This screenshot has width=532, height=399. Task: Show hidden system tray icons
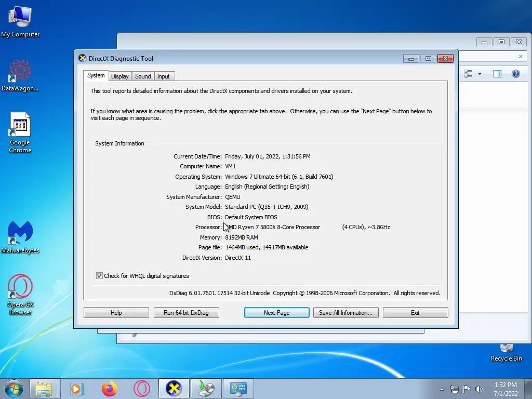tap(442, 389)
